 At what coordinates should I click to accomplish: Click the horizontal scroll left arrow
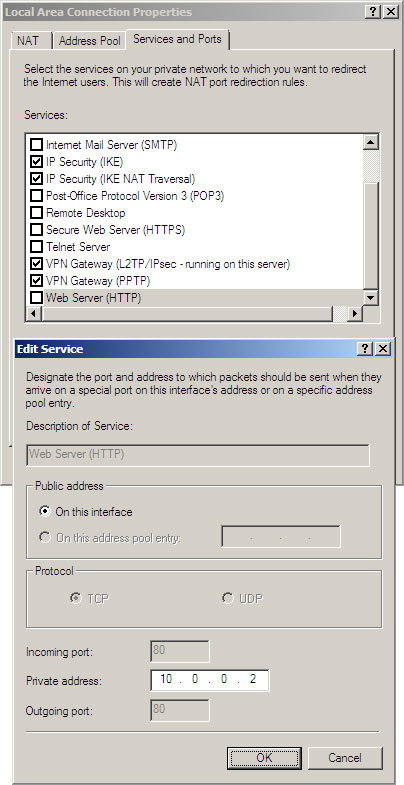[34, 314]
